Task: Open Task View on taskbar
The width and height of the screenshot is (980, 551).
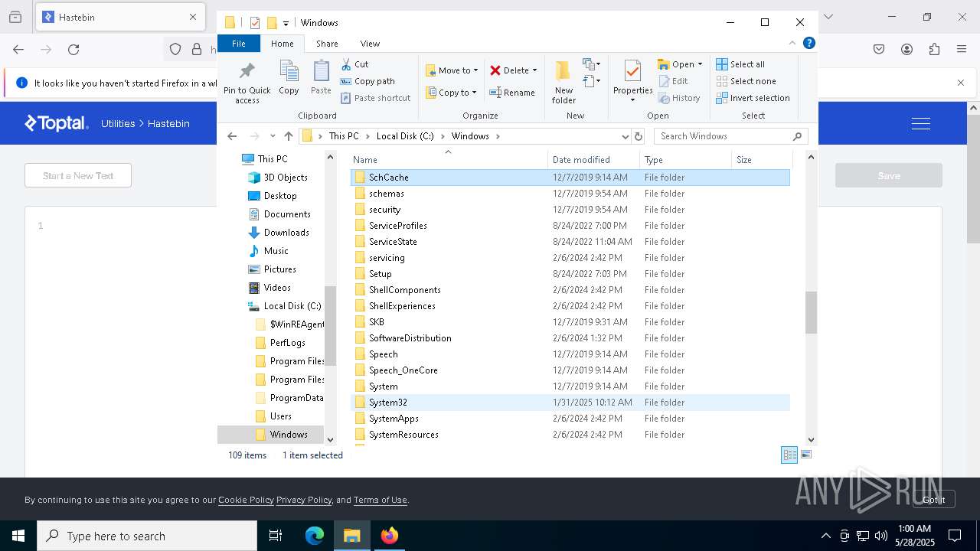Action: pos(276,536)
